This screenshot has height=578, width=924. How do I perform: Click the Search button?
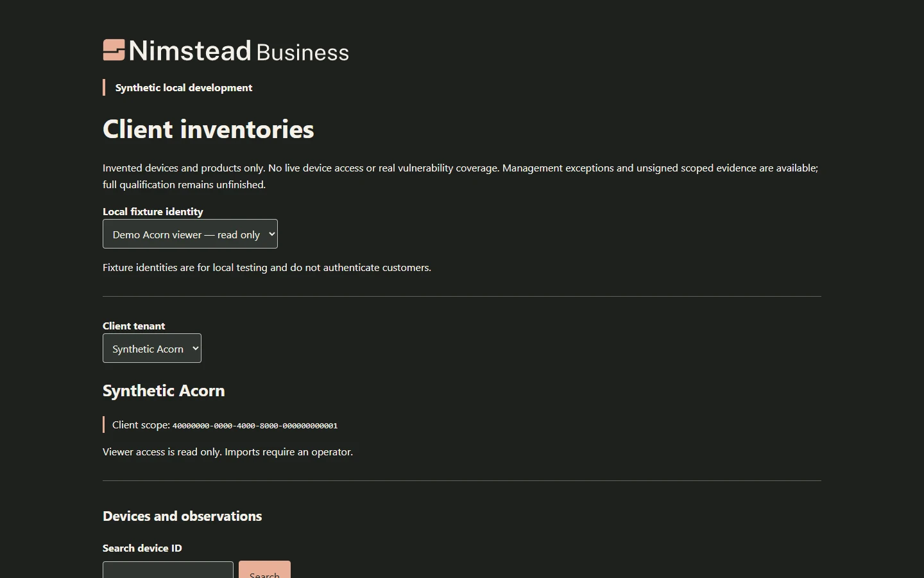click(x=264, y=570)
